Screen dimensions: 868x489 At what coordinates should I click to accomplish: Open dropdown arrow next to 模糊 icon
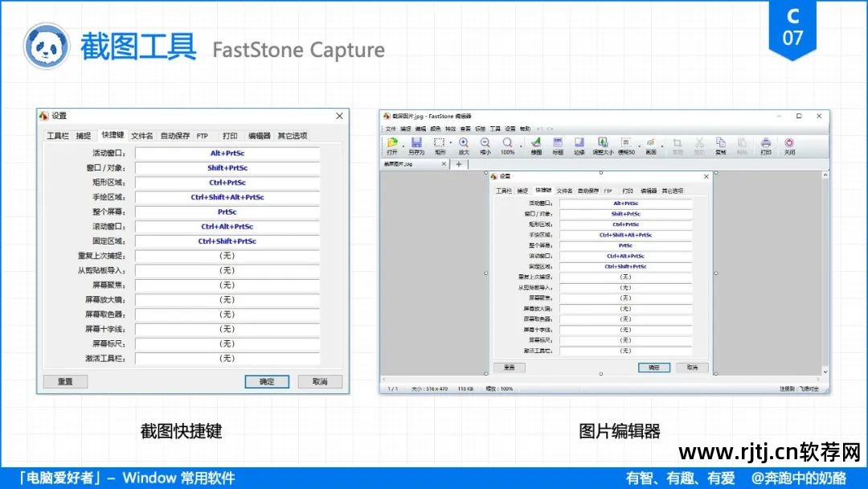[639, 146]
